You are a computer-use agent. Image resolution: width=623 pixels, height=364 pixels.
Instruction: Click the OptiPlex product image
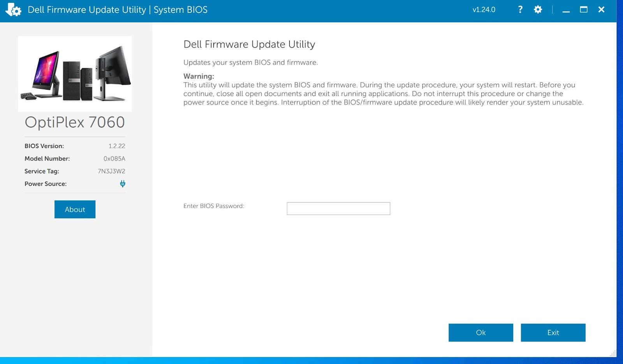pyautogui.click(x=75, y=74)
